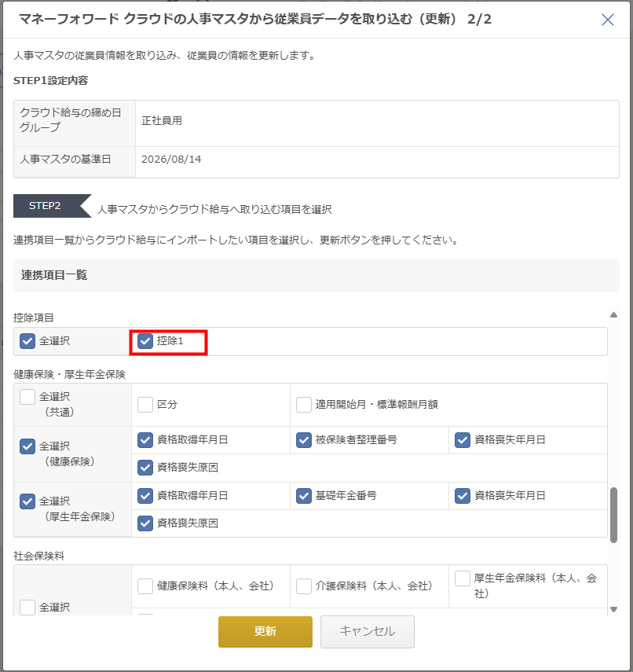Uncheck 被保険者整理番号 checkbox
The width and height of the screenshot is (633, 672).
pyautogui.click(x=304, y=439)
